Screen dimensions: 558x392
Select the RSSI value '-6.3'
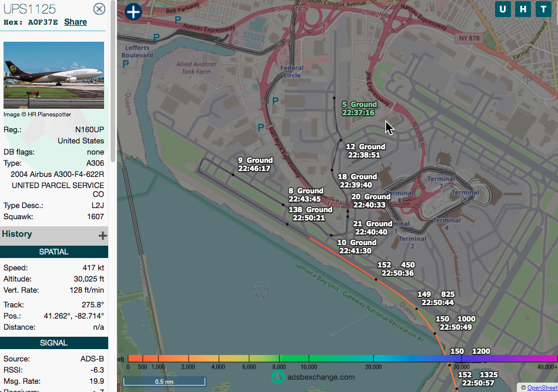click(x=97, y=370)
